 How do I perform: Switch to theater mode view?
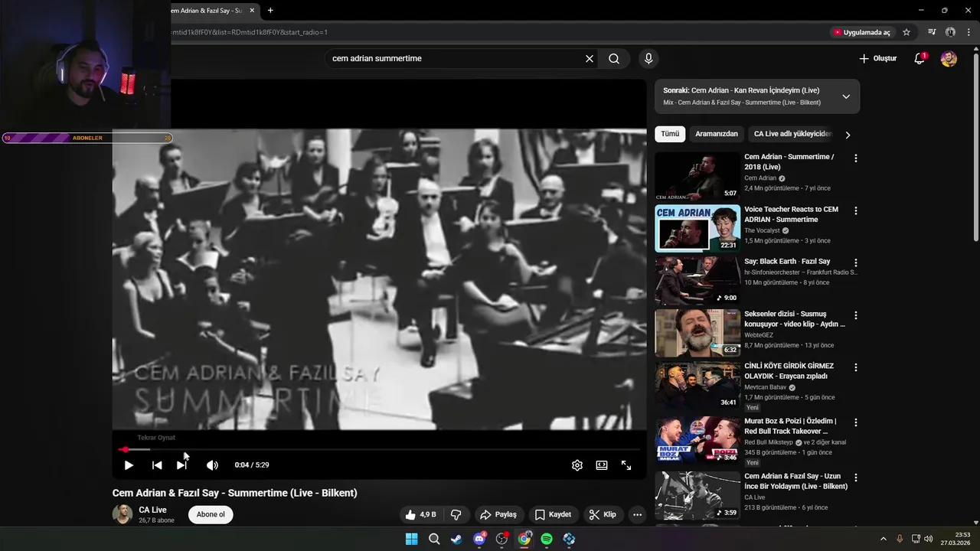coord(602,465)
